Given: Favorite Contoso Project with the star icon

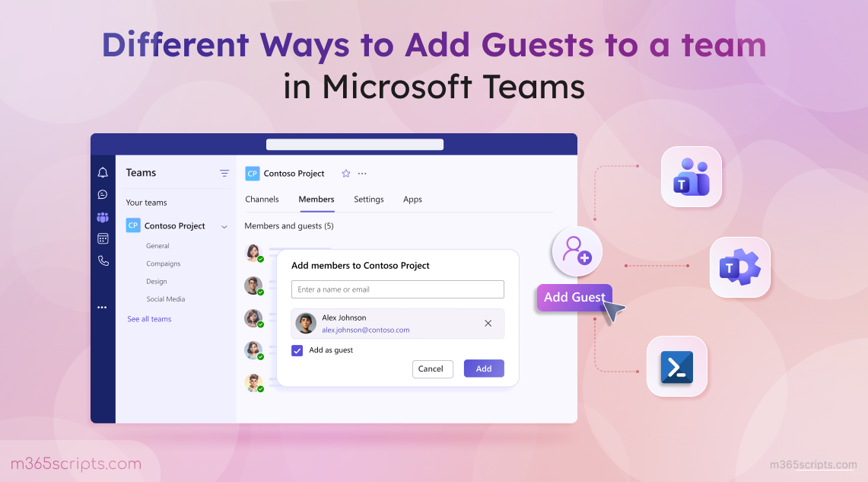Looking at the screenshot, I should coord(346,174).
